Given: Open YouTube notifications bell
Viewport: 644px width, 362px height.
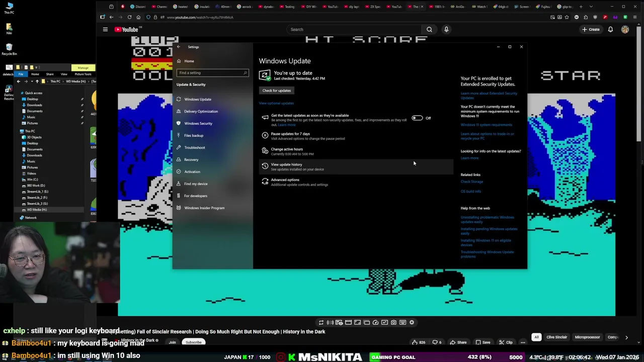Looking at the screenshot, I should click(x=610, y=30).
